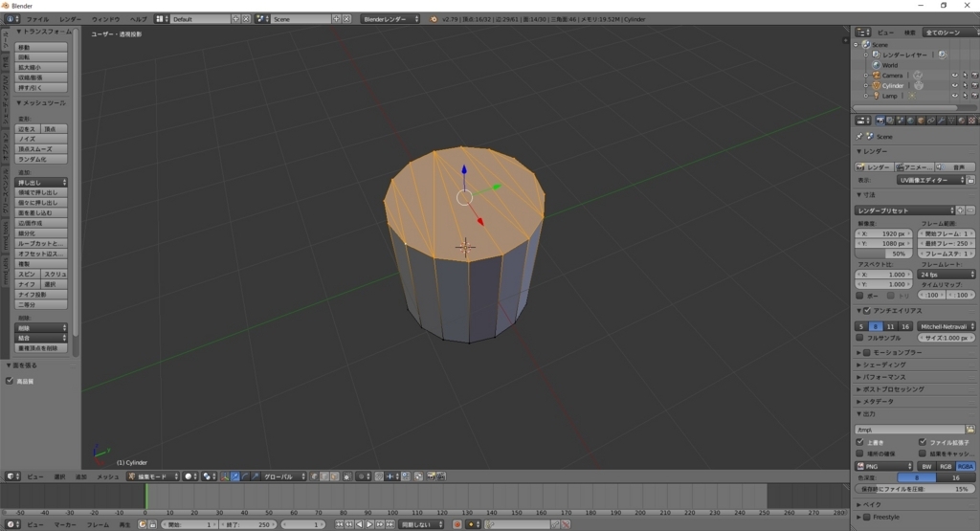Image resolution: width=980 pixels, height=531 pixels.
Task: Click the 重複頂点を削除 button
Action: tap(41, 348)
